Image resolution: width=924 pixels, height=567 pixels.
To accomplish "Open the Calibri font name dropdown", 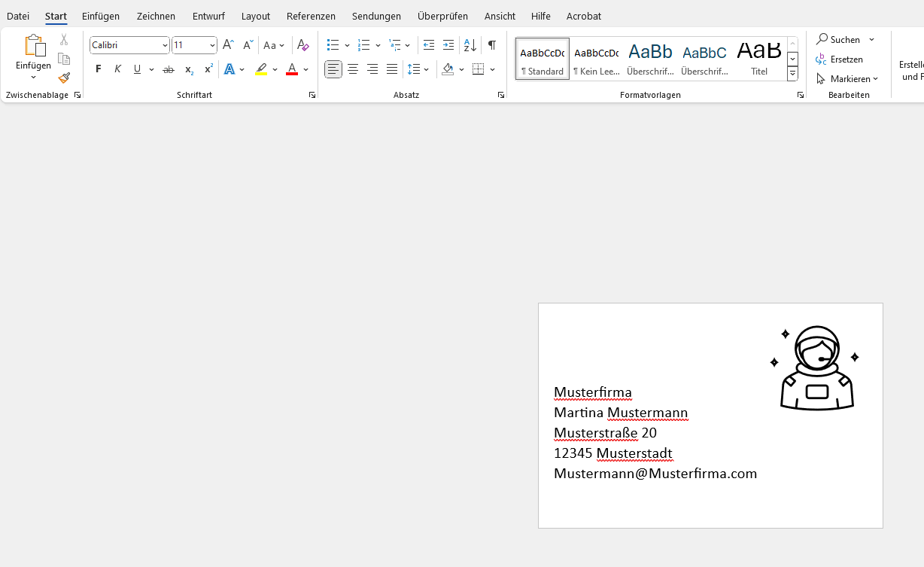I will click(165, 45).
